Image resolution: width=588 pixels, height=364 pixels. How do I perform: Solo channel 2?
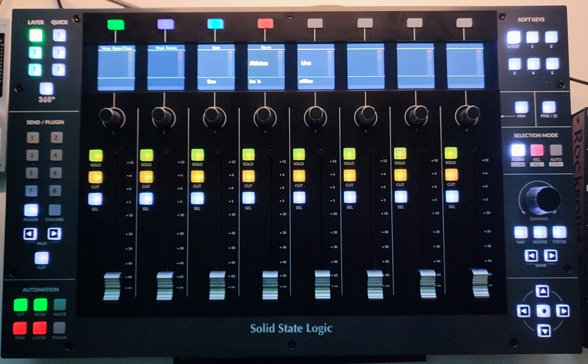(x=147, y=155)
